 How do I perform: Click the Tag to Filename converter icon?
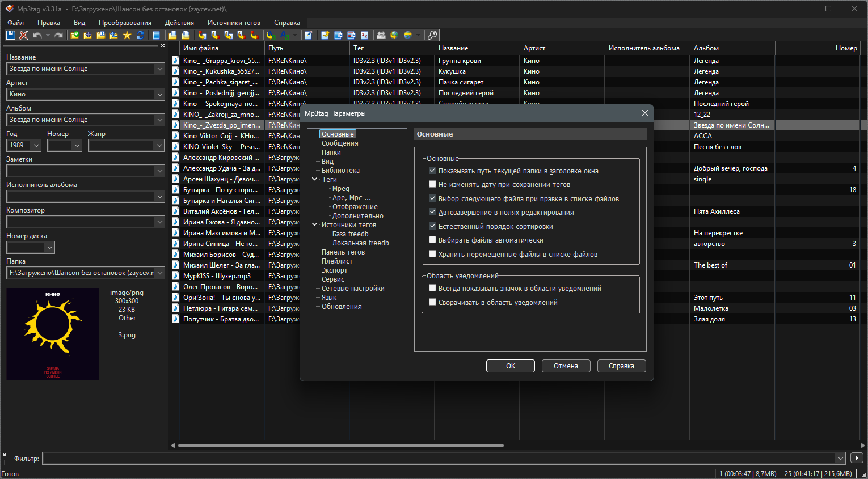tap(203, 35)
